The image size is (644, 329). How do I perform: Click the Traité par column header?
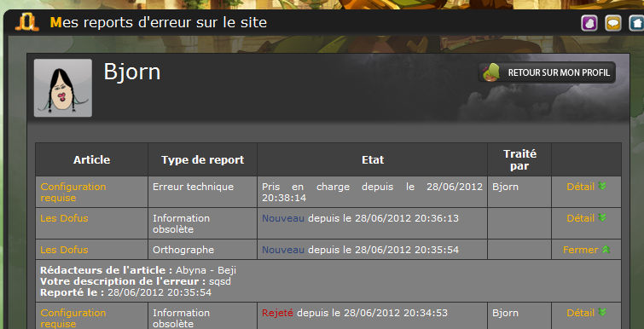519,160
